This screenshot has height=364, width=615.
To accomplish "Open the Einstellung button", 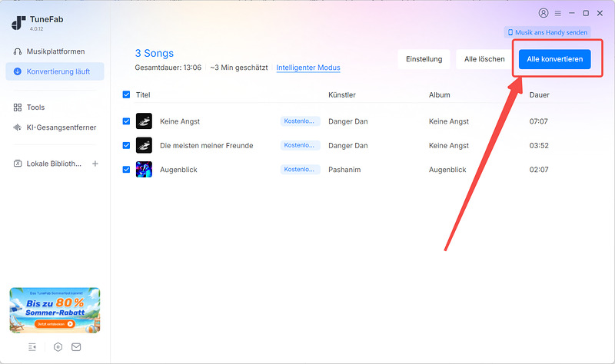I will coord(424,59).
